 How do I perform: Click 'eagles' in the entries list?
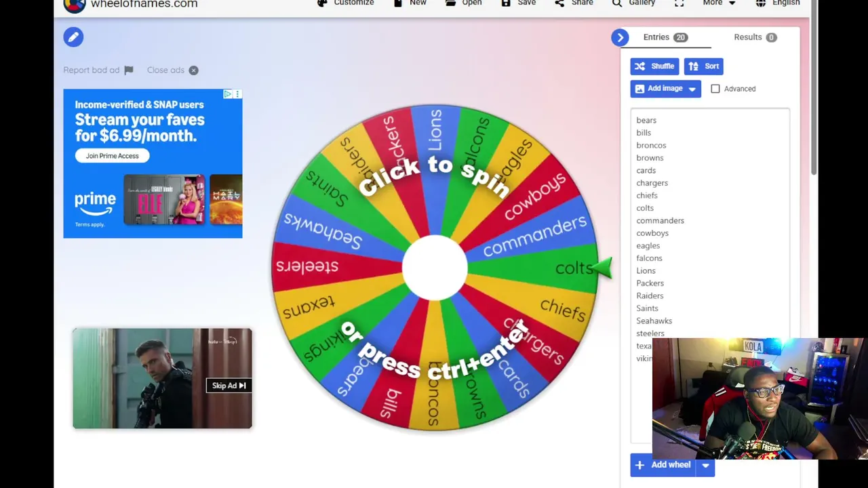648,246
